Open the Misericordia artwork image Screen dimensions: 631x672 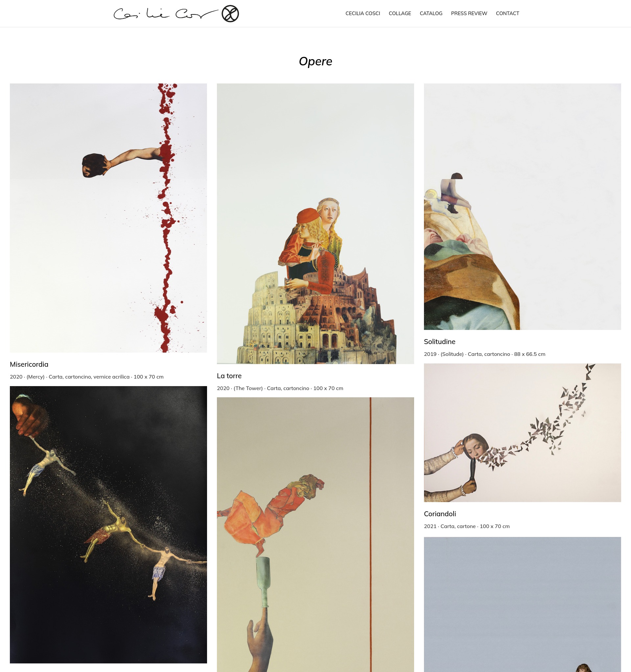click(108, 218)
